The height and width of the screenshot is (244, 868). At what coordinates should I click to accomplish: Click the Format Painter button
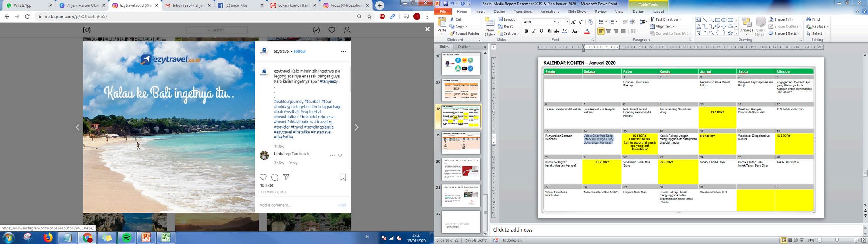pos(465,33)
